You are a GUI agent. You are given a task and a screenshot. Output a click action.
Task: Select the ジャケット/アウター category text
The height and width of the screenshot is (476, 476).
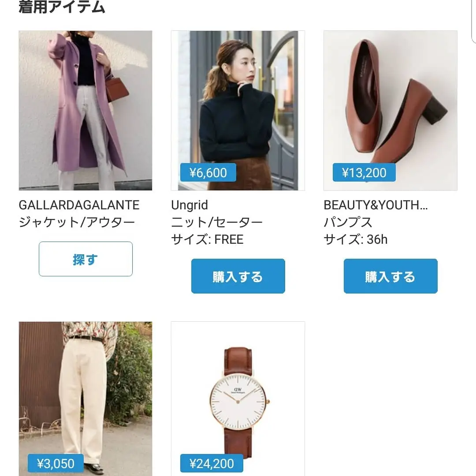coord(77,222)
